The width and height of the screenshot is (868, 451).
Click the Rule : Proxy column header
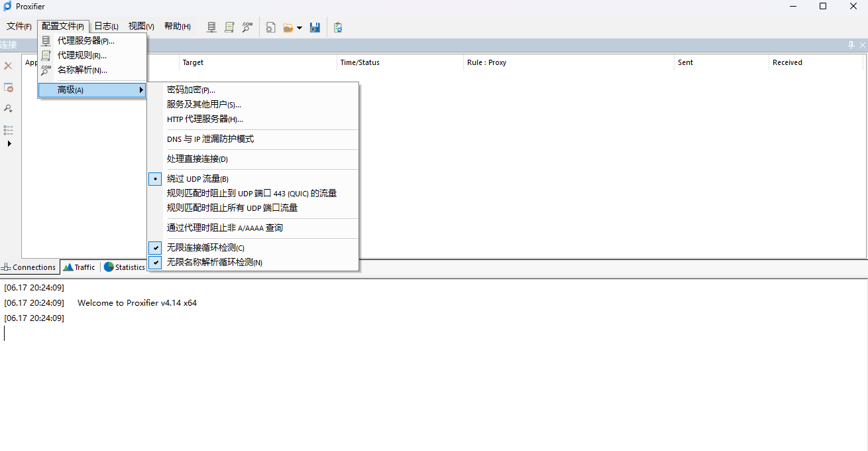[569, 62]
